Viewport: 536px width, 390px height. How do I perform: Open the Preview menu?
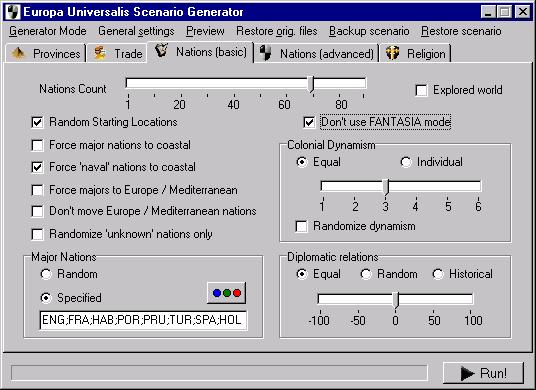click(205, 31)
